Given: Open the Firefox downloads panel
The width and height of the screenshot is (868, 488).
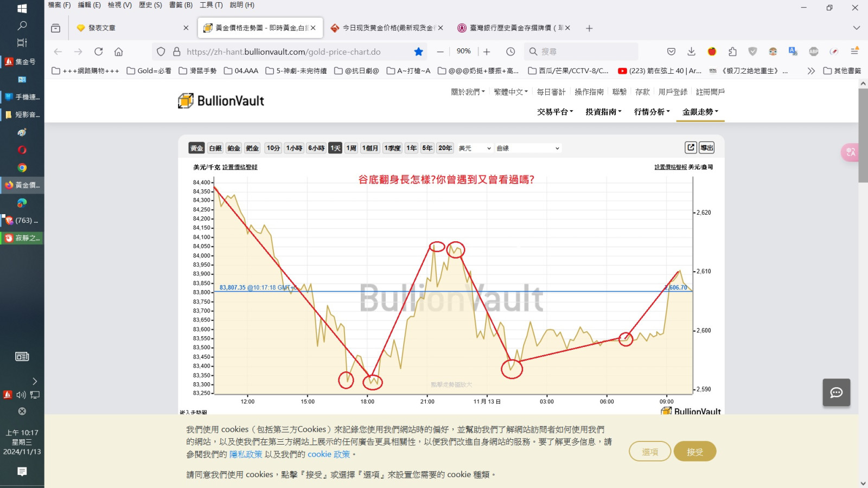Looking at the screenshot, I should click(691, 52).
